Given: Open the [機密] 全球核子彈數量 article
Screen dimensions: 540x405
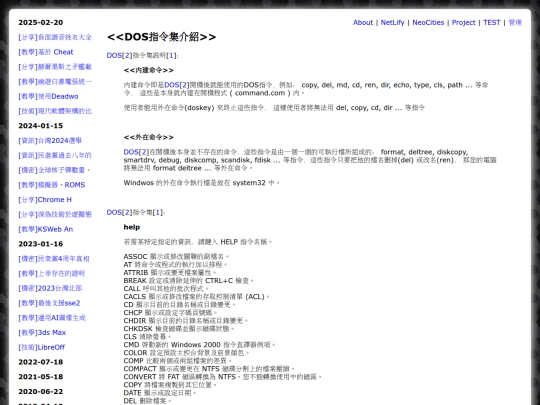Looking at the screenshot, I should pos(55,170).
